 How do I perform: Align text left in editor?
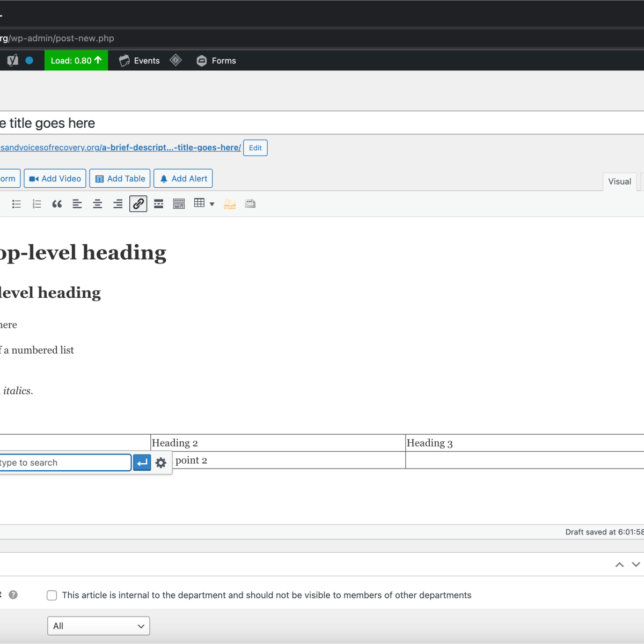77,204
